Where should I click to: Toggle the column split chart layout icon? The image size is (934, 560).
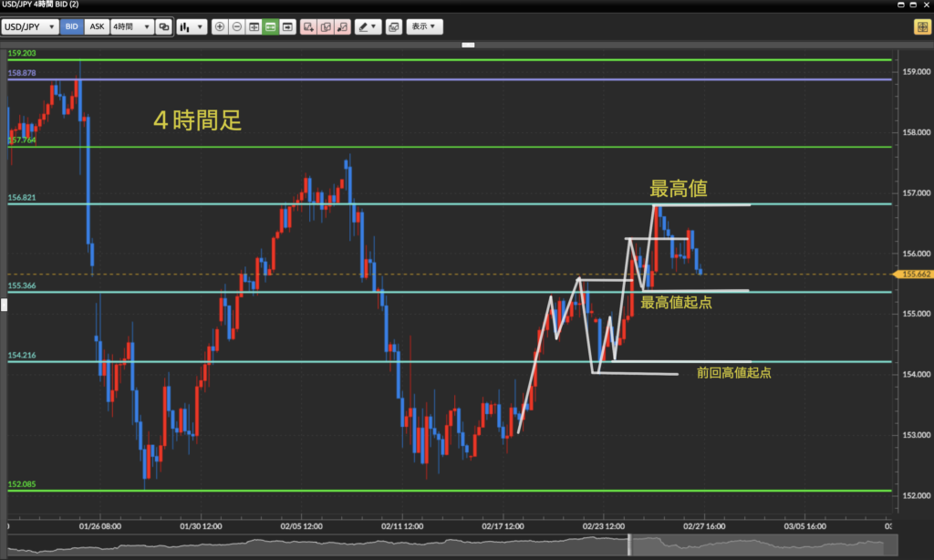click(254, 27)
